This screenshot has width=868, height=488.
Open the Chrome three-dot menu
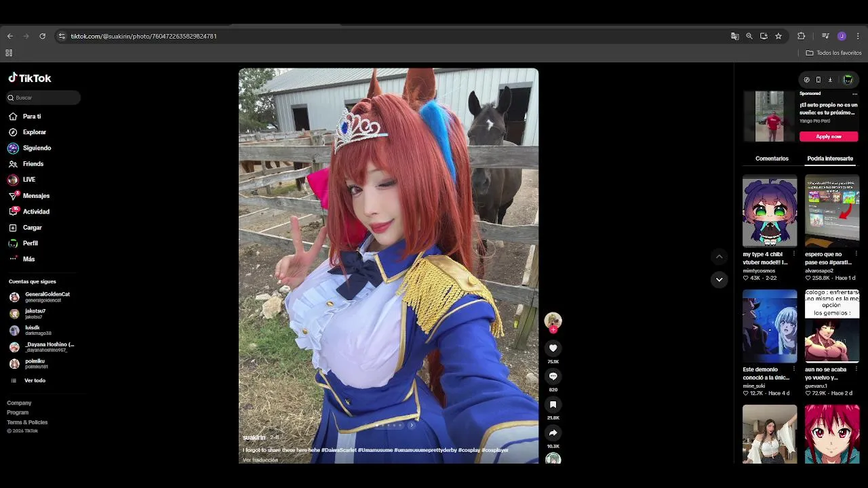[858, 36]
